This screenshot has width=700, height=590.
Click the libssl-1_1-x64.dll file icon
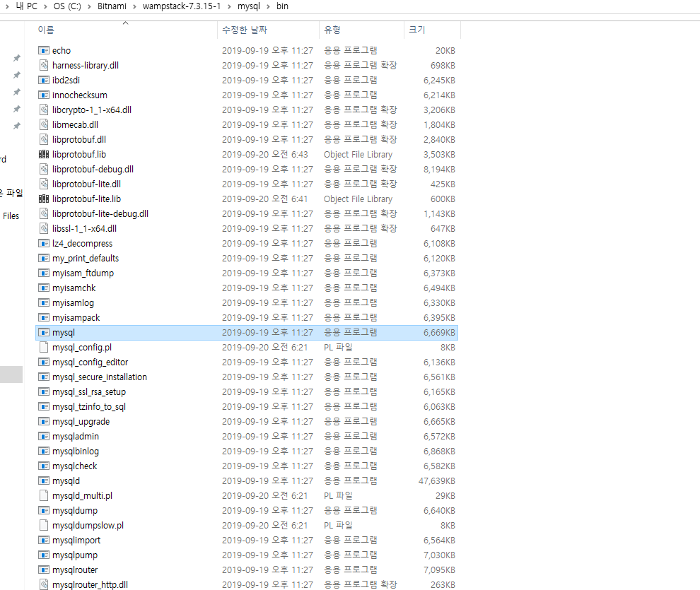coord(44,228)
